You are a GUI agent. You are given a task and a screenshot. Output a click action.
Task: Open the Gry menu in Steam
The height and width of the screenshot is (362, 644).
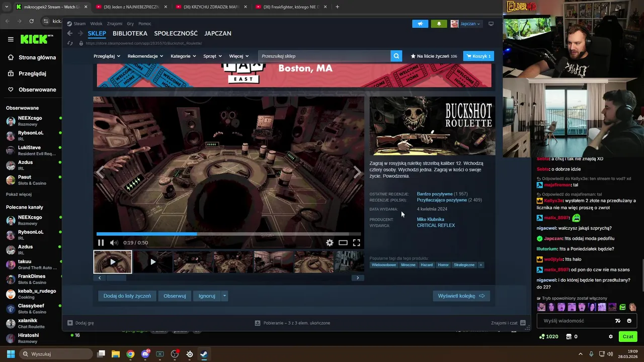pos(130,24)
